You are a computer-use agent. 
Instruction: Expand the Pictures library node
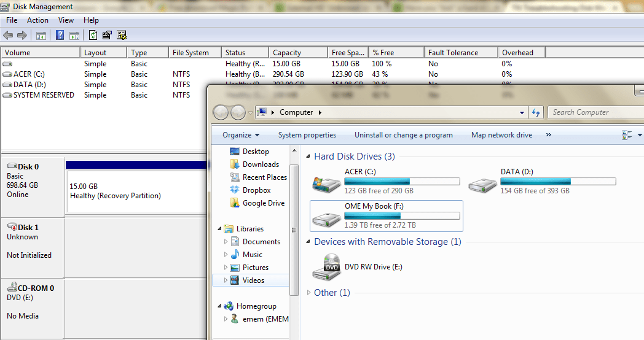click(226, 268)
